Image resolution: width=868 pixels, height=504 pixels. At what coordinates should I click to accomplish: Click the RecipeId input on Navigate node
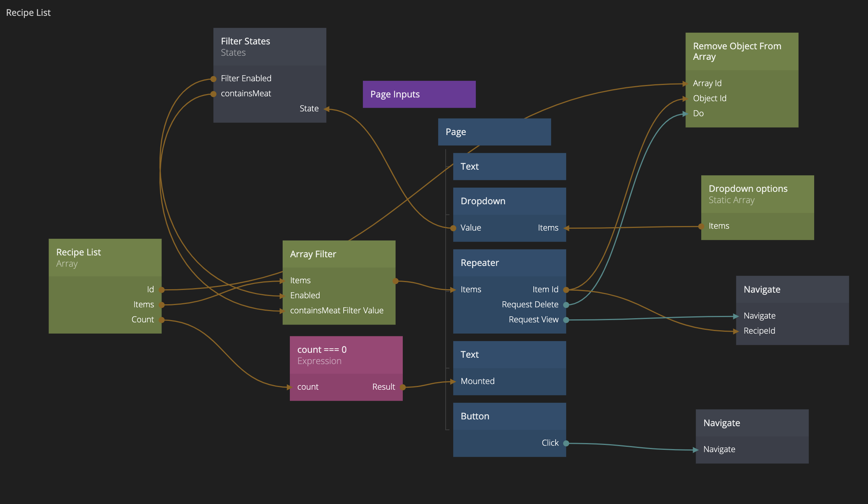[737, 331]
